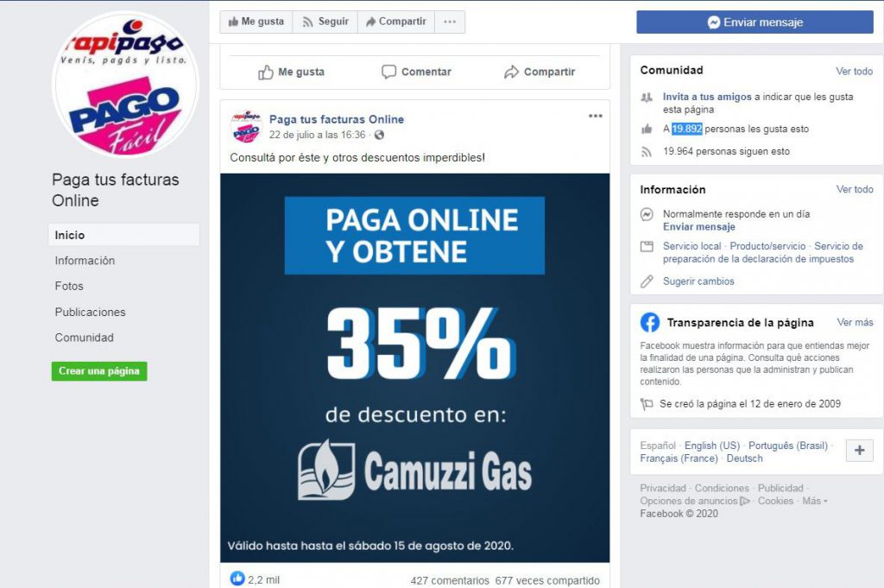Click the globe privacy icon by post date
Screen dimensions: 884x588
click(x=380, y=135)
